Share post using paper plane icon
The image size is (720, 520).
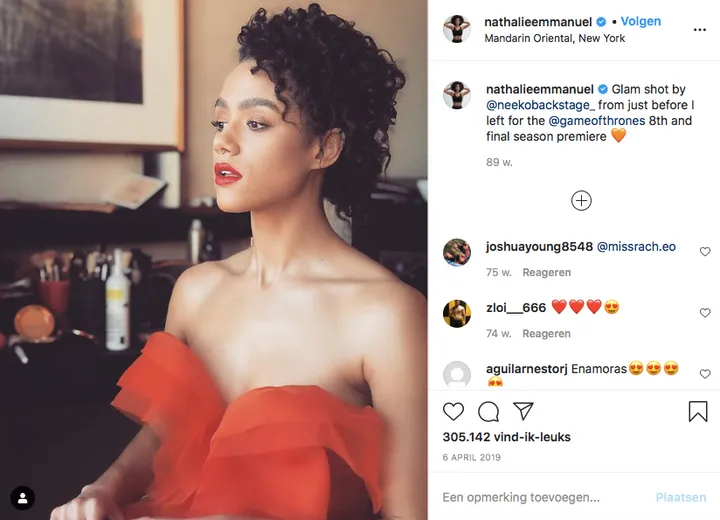[523, 411]
